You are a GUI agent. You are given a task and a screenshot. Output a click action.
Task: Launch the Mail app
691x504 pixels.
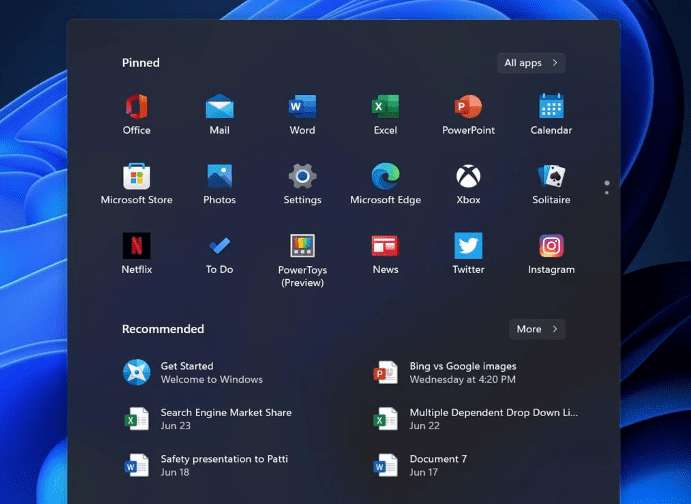(x=219, y=114)
